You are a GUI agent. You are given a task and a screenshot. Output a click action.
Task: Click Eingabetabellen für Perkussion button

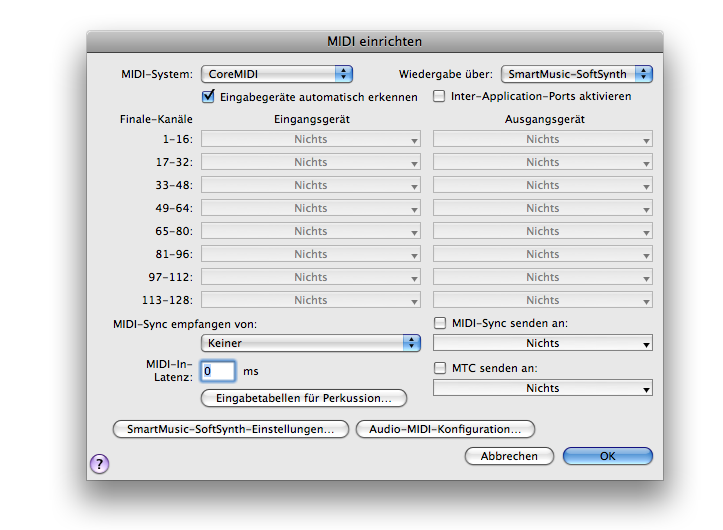pos(304,399)
